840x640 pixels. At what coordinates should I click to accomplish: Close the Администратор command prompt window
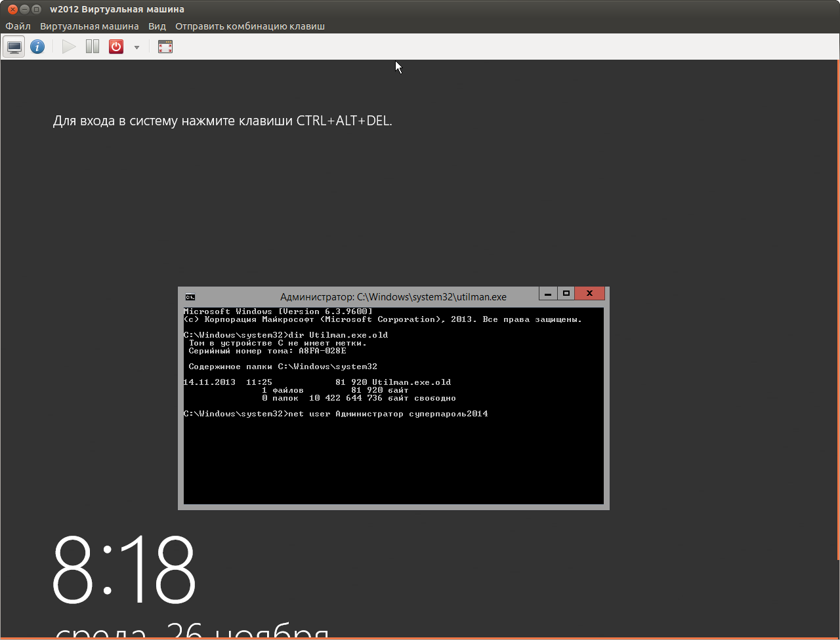coord(589,294)
